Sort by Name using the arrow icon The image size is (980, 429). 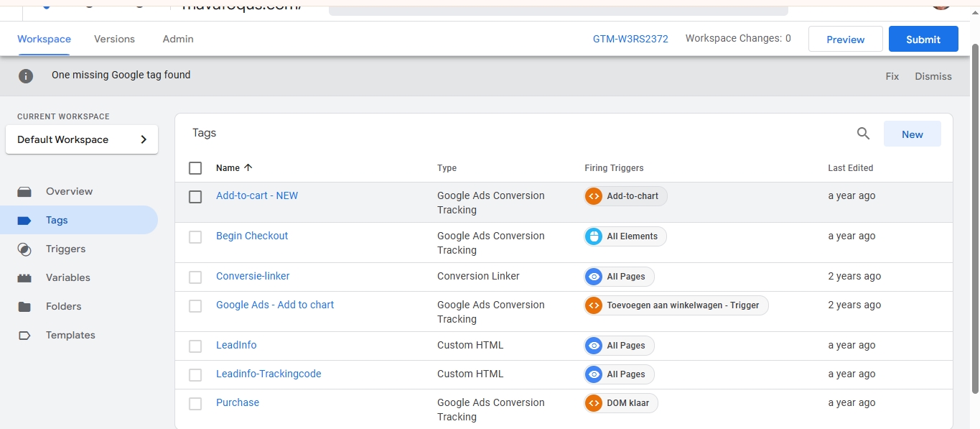click(248, 167)
